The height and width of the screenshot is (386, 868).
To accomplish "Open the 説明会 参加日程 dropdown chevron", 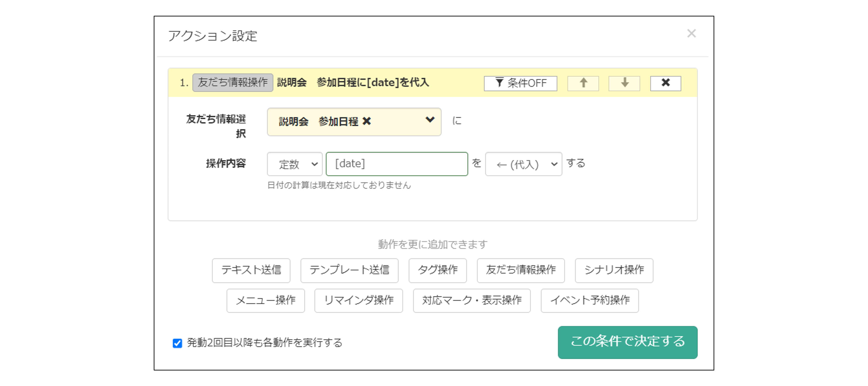I will pyautogui.click(x=430, y=120).
